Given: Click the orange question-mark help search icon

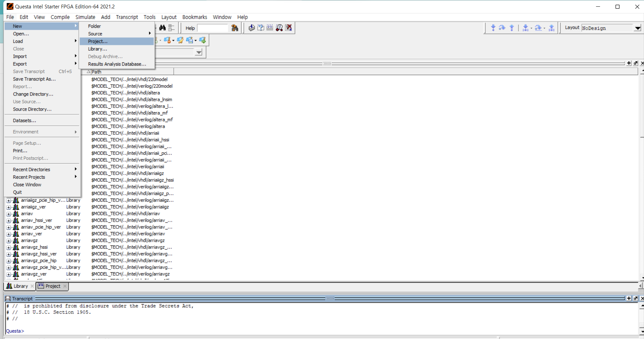Looking at the screenshot, I should point(235,28).
